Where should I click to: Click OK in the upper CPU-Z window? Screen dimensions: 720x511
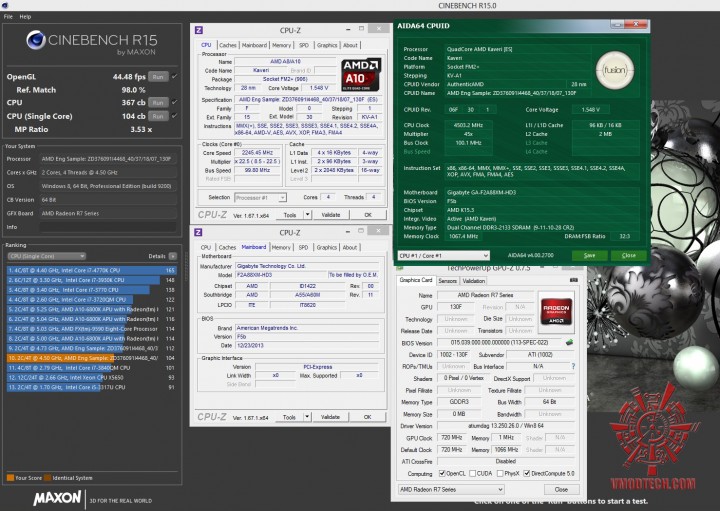pos(368,215)
